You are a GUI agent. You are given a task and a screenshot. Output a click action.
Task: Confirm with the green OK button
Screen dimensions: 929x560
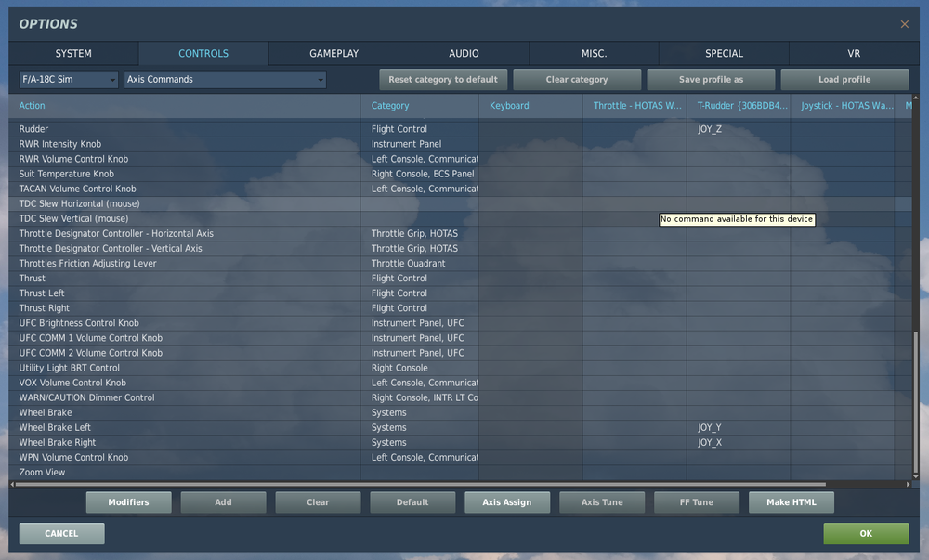[866, 533]
